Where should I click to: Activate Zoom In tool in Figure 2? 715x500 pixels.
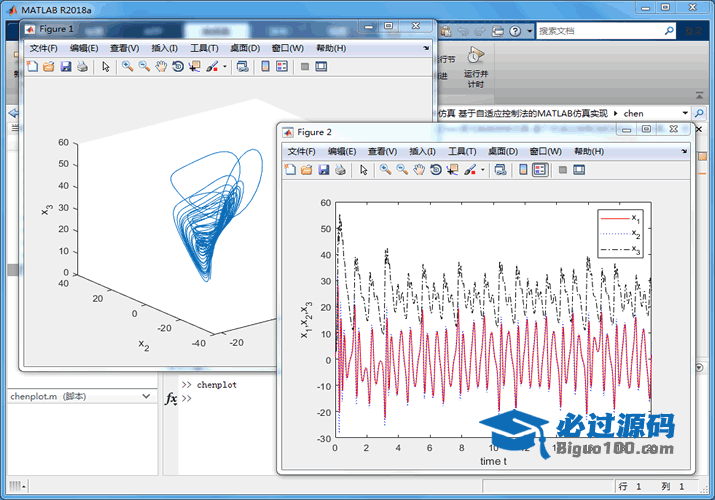click(385, 170)
